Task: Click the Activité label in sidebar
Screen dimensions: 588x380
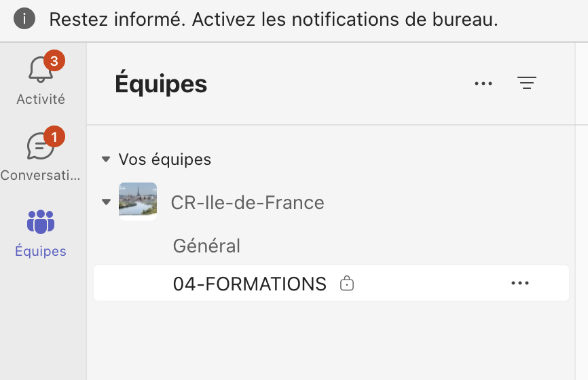Action: pyautogui.click(x=41, y=99)
